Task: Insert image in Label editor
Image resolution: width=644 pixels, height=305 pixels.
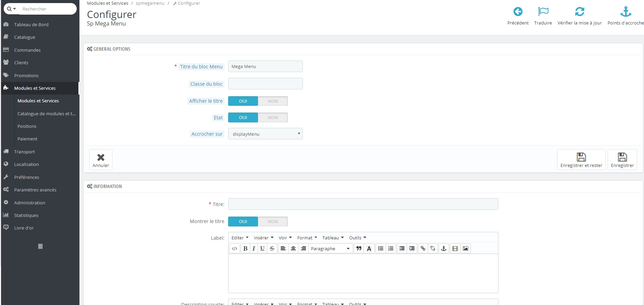Action: pos(465,249)
